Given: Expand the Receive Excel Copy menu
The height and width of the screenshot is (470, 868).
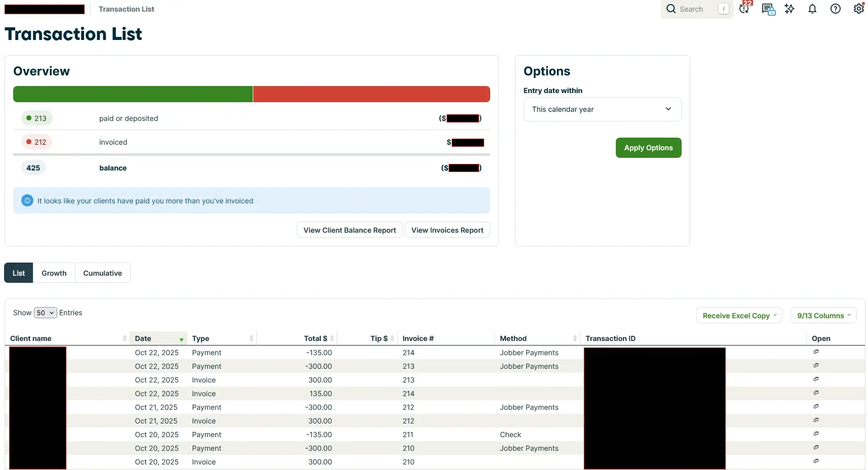Looking at the screenshot, I should [739, 316].
